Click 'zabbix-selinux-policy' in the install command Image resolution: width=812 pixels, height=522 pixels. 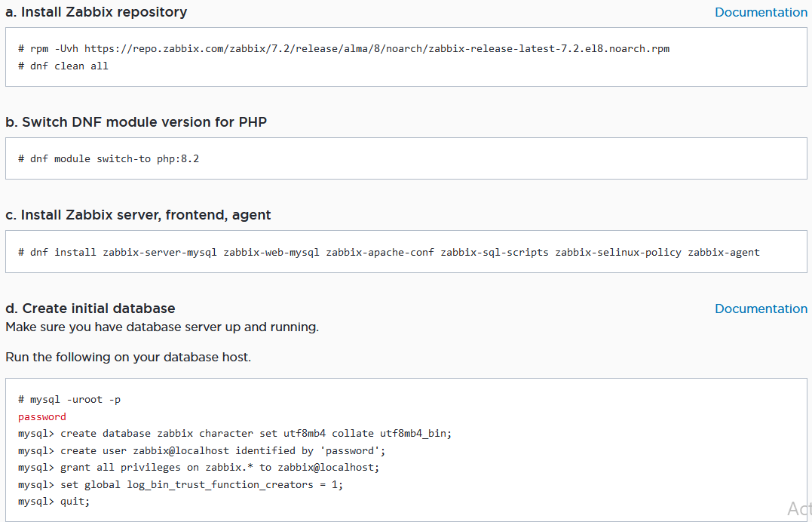[617, 252]
